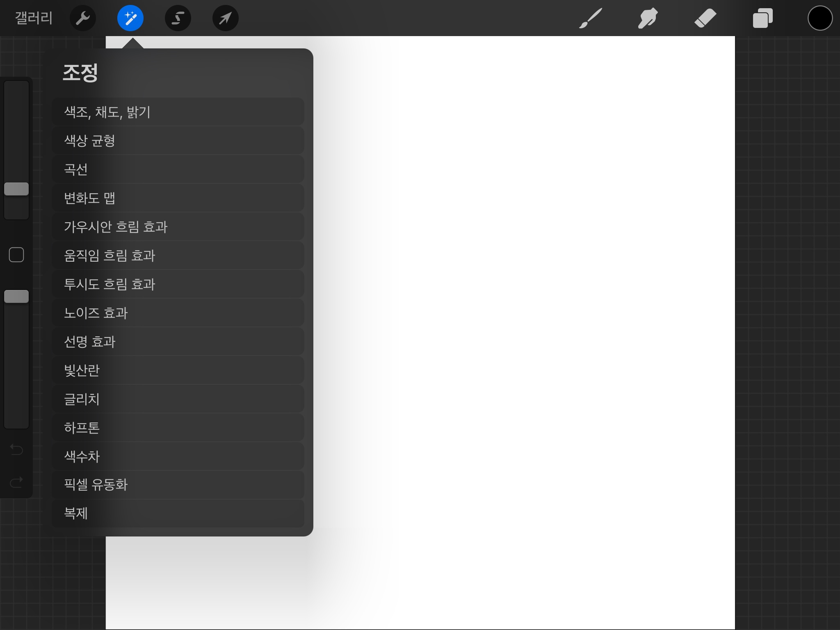The image size is (840, 630).
Task: Click the brush opacity slider handle
Action: click(16, 297)
